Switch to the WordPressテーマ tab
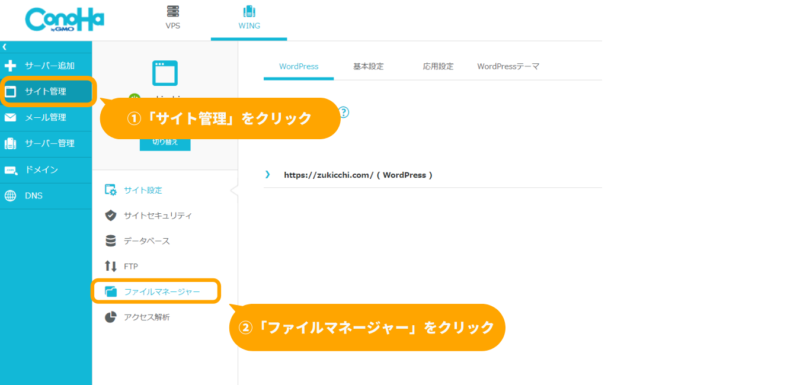 click(x=508, y=66)
